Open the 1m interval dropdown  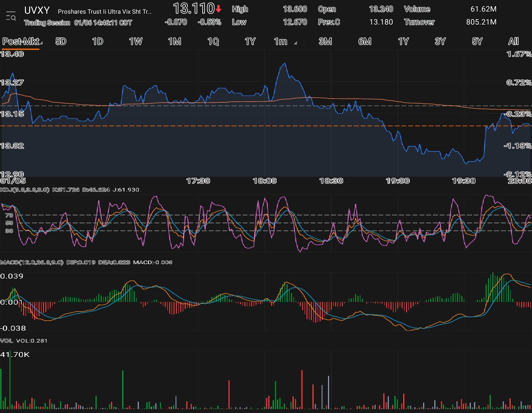click(285, 42)
